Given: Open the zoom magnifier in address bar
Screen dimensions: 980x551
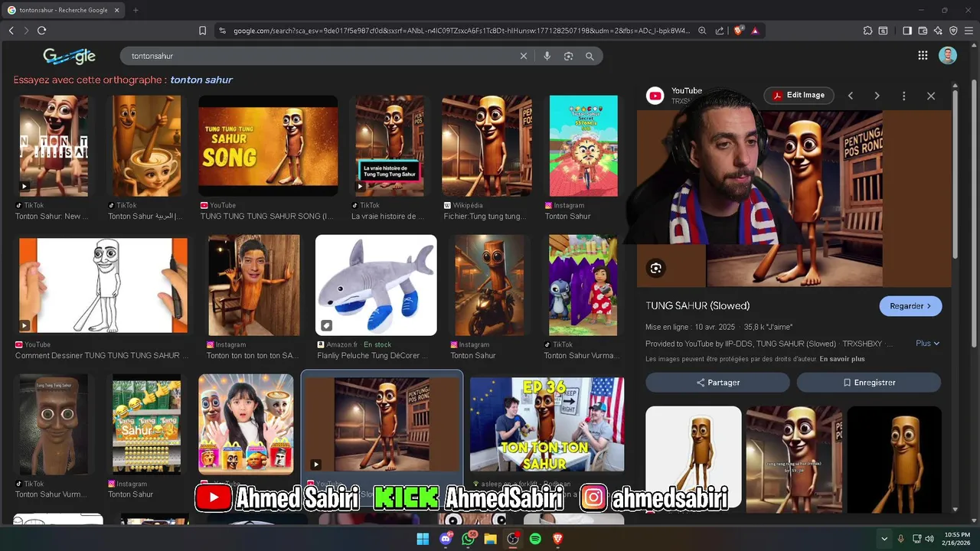Looking at the screenshot, I should [x=702, y=31].
